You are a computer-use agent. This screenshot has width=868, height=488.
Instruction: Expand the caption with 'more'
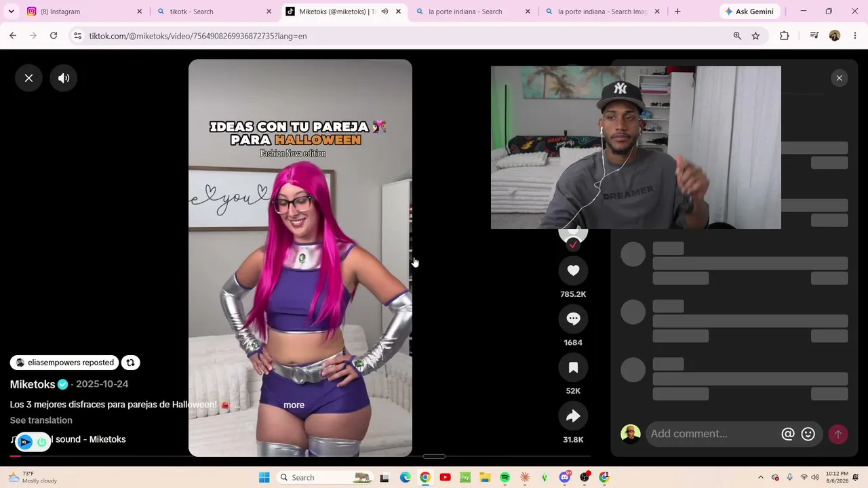point(294,405)
